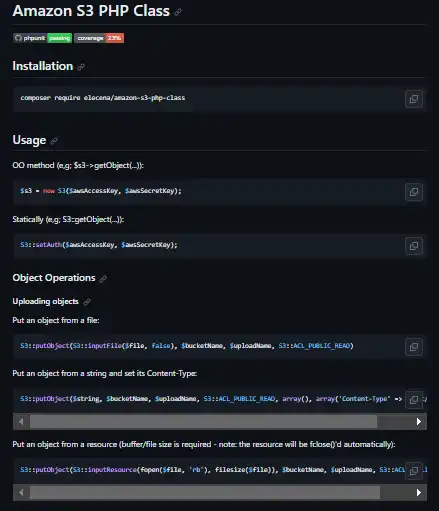439x511 pixels.
Task: Open the coverage 23% badge
Action: 99,38
